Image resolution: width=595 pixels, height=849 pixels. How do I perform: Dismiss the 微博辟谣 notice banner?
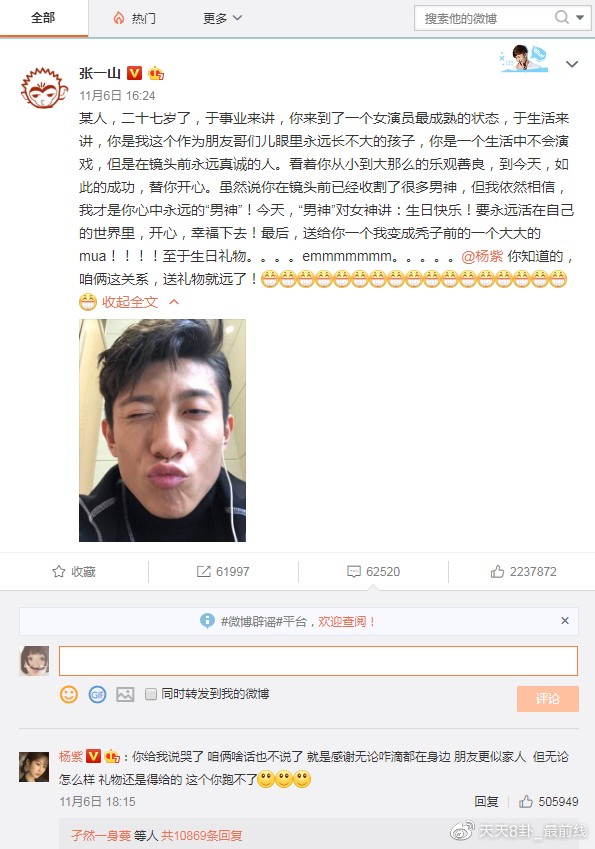click(565, 621)
